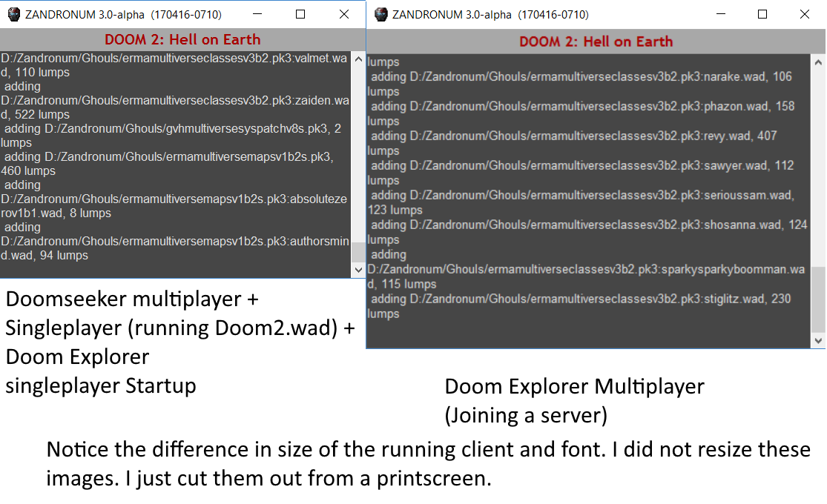This screenshot has width=827, height=504.
Task: Minimize the window listing narake.wad
Action: pos(719,14)
